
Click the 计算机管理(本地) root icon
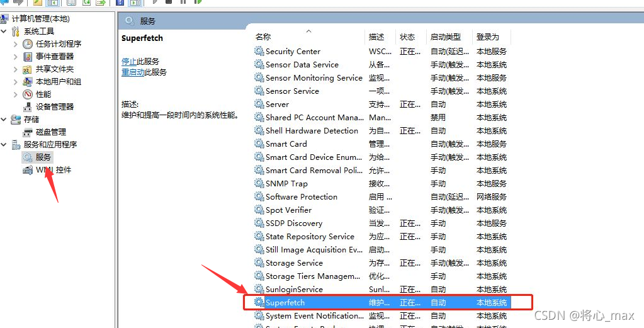[4, 18]
